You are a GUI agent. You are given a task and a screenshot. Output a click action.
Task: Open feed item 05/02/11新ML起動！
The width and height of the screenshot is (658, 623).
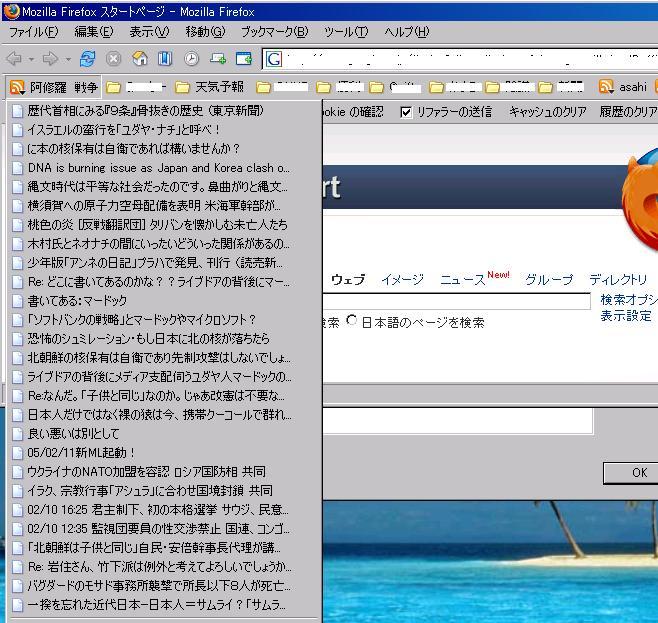tap(164, 453)
